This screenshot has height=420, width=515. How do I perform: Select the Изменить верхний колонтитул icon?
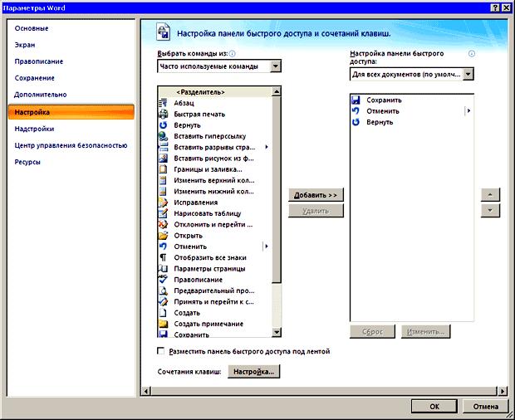tap(163, 180)
